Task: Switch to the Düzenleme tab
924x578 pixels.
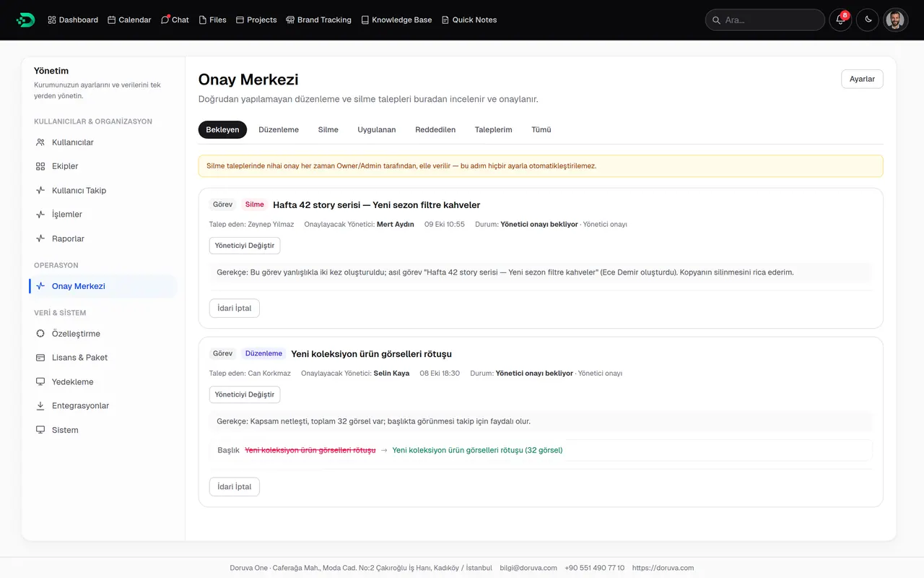Action: (x=279, y=129)
